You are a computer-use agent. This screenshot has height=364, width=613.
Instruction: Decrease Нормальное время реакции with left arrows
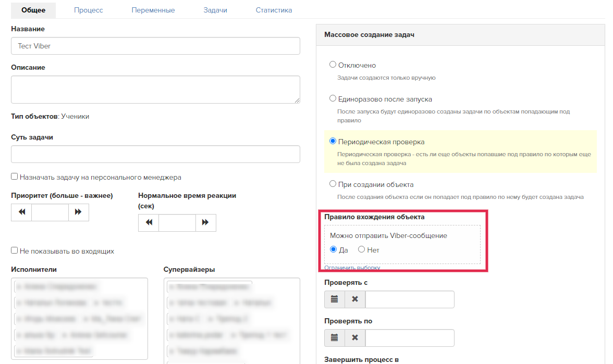[149, 222]
